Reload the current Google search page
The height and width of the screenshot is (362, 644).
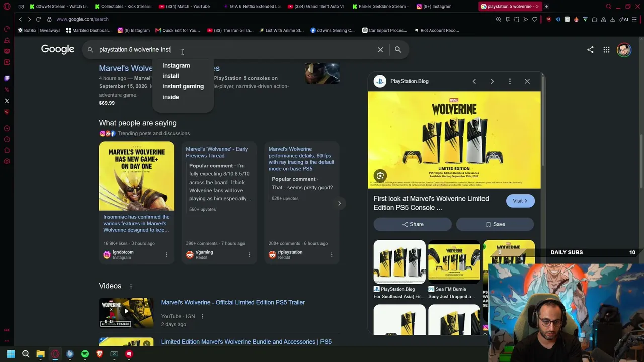(x=38, y=19)
